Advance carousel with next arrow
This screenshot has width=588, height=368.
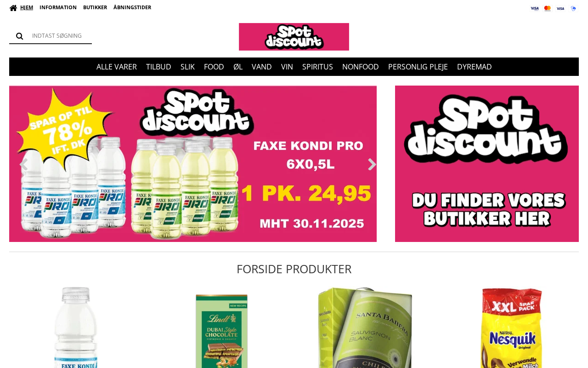pos(372,164)
